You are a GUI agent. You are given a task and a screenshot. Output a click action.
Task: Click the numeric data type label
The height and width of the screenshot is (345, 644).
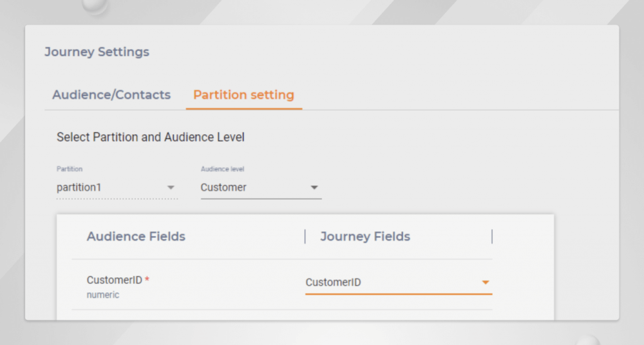pyautogui.click(x=103, y=295)
